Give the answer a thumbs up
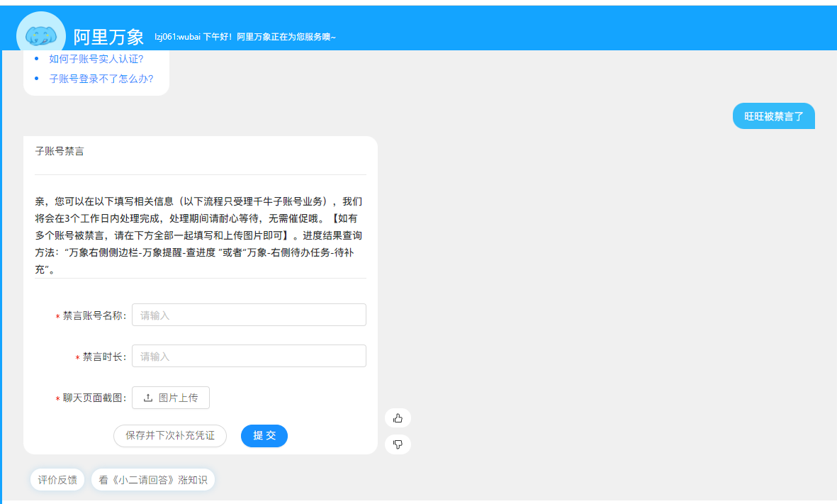 (398, 418)
